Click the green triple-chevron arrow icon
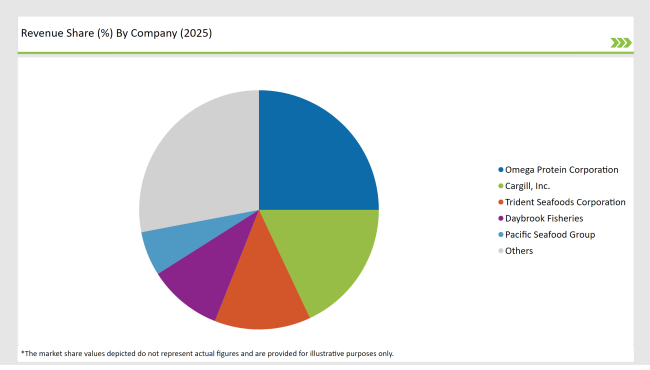This screenshot has height=370, width=650. [621, 43]
